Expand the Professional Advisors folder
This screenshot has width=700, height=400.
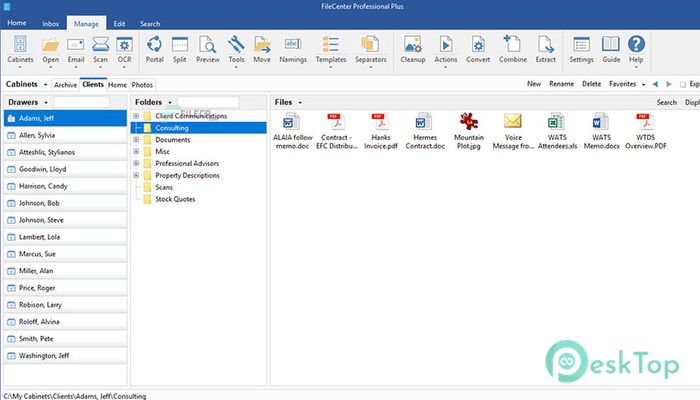(x=136, y=163)
